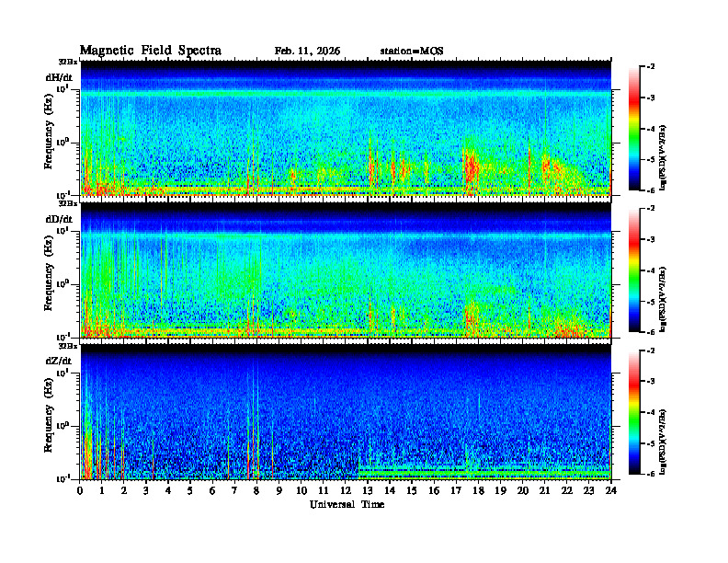The width and height of the screenshot is (728, 563).
Task: Click hour 18 on the time axis
Action: pyautogui.click(x=478, y=490)
